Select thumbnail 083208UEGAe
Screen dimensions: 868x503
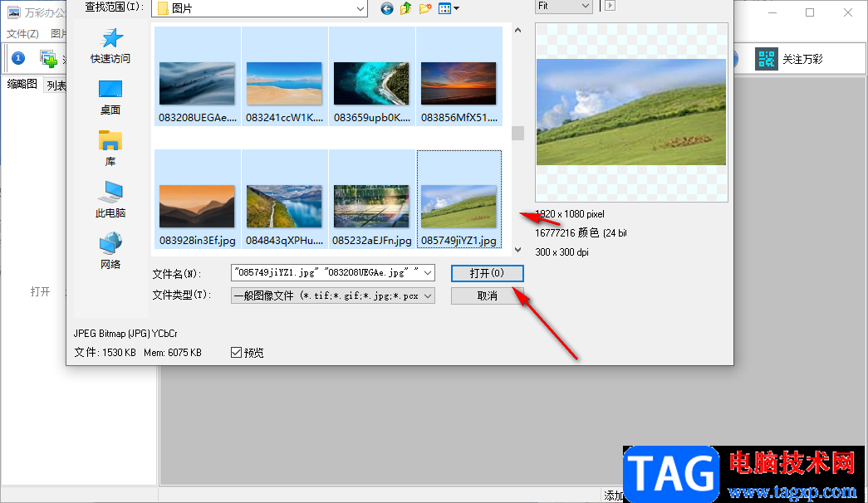(x=197, y=76)
